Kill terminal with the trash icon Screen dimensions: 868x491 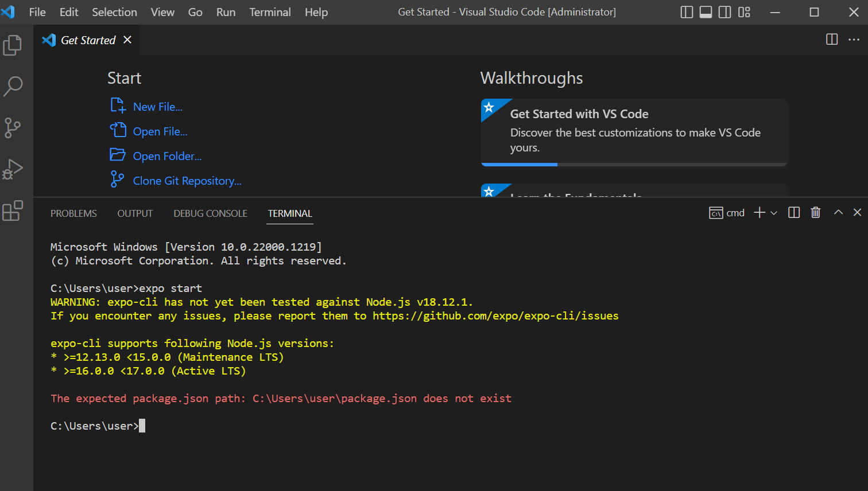815,213
